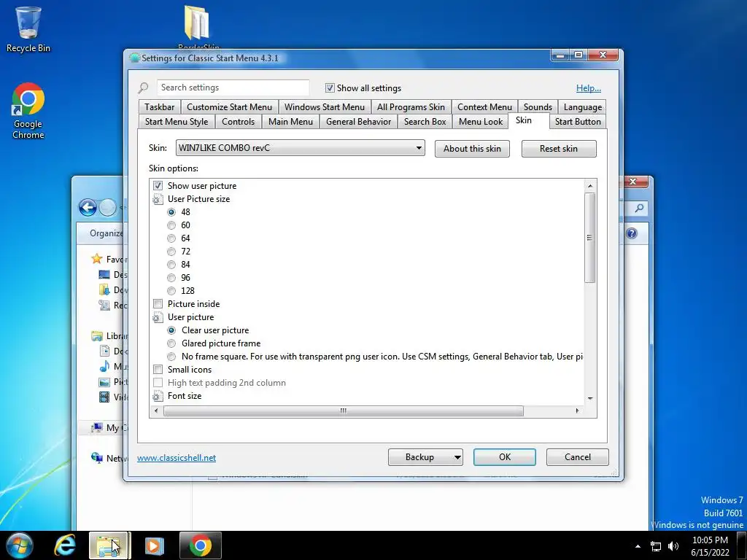Focus the Search settings field

[x=233, y=87]
